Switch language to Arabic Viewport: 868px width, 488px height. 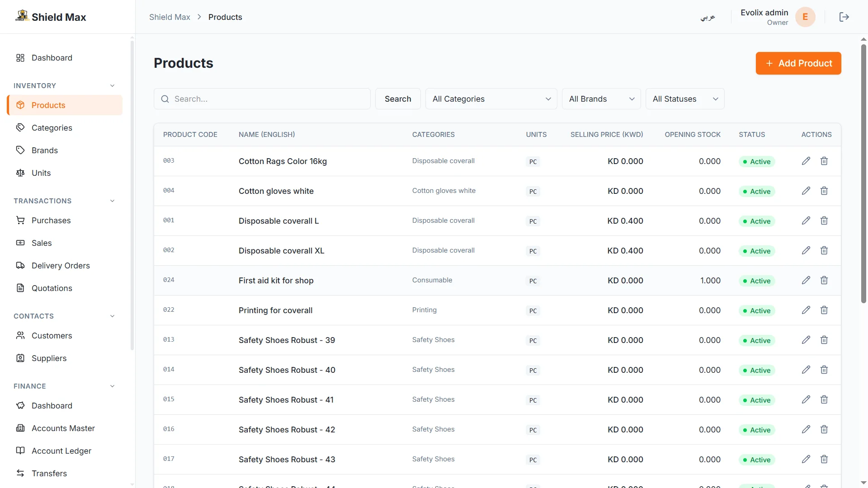[708, 17]
